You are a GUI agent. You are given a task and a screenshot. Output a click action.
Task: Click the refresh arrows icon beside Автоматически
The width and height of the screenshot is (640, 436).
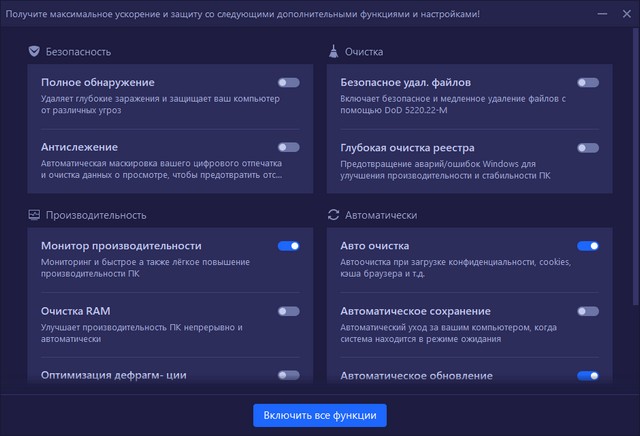(x=334, y=215)
